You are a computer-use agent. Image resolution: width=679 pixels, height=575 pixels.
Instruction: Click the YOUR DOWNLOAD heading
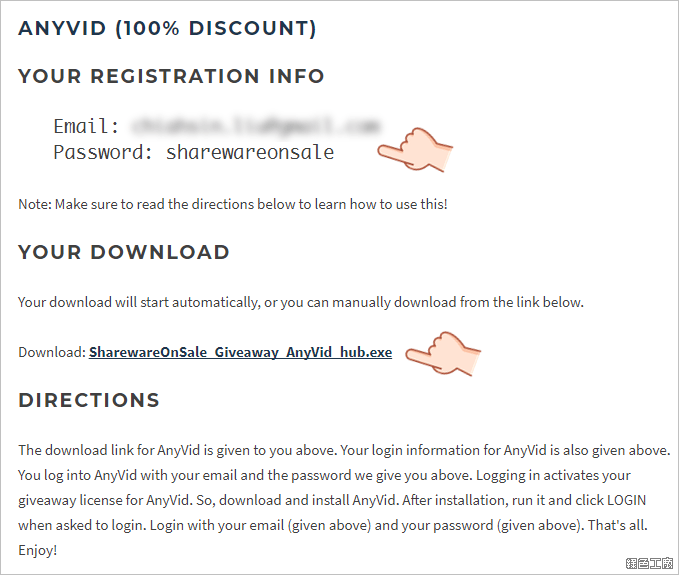pyautogui.click(x=123, y=252)
